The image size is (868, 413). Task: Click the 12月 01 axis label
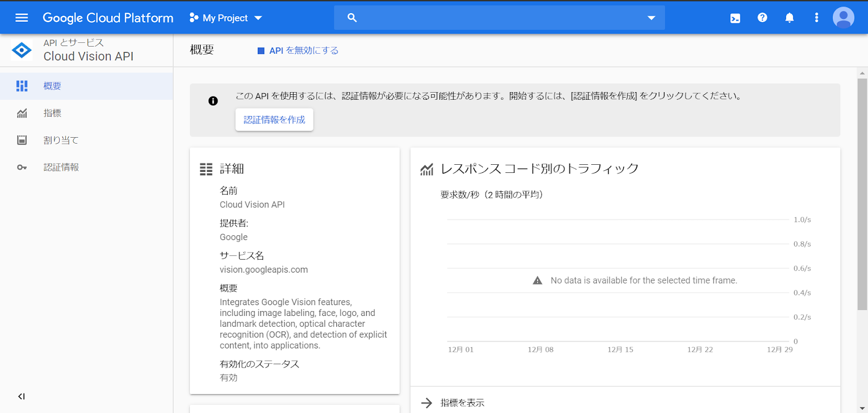pos(461,350)
